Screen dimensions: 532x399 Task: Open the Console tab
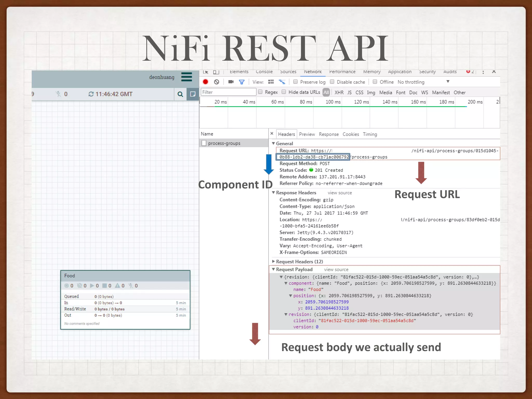click(264, 72)
